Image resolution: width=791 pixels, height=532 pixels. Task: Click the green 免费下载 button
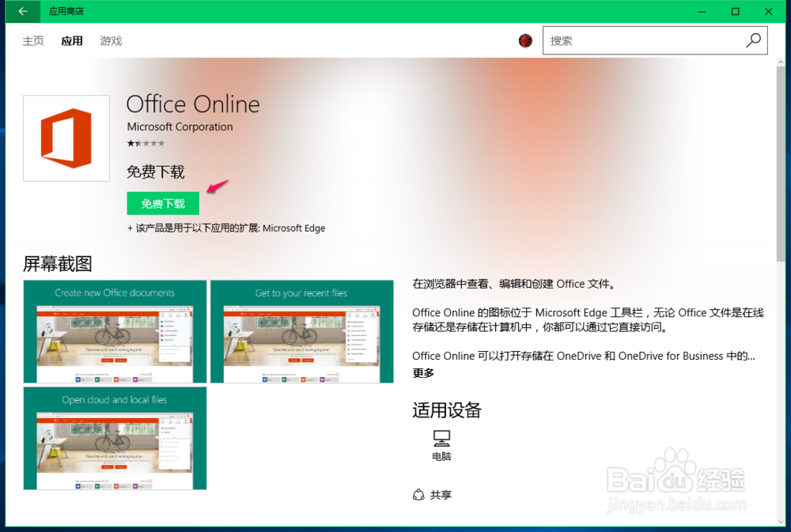[x=163, y=204]
